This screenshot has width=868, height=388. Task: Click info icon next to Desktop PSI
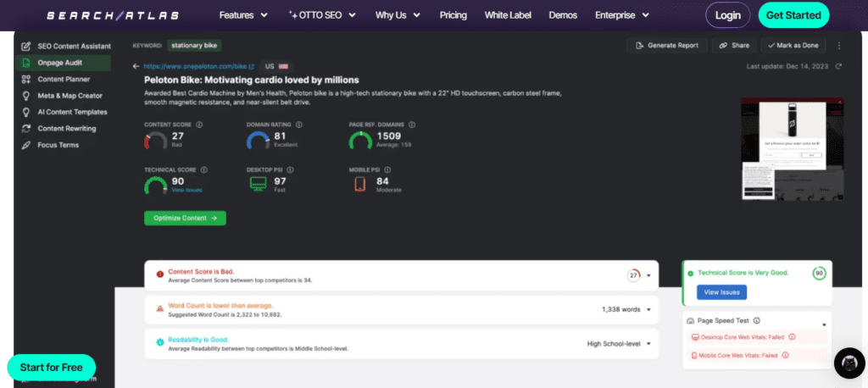click(290, 170)
